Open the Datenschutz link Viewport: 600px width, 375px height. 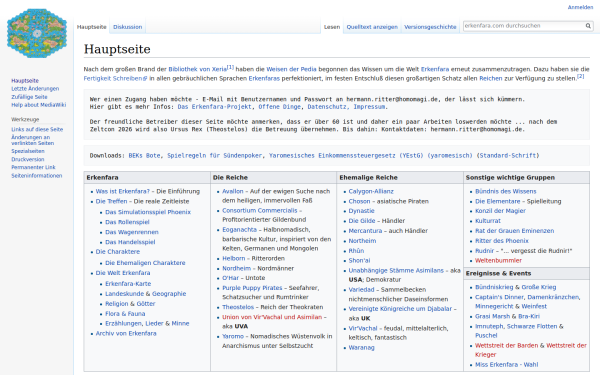pos(327,107)
